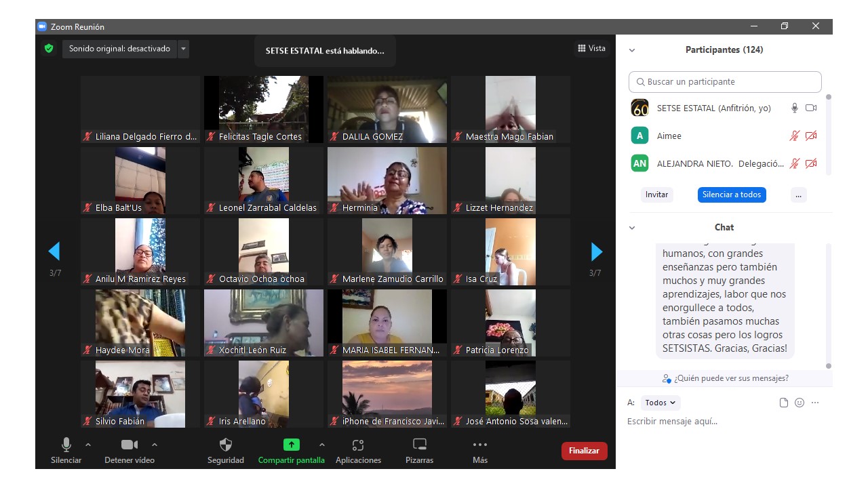Click the Buscar un participante search field
The image size is (868, 488).
[725, 82]
